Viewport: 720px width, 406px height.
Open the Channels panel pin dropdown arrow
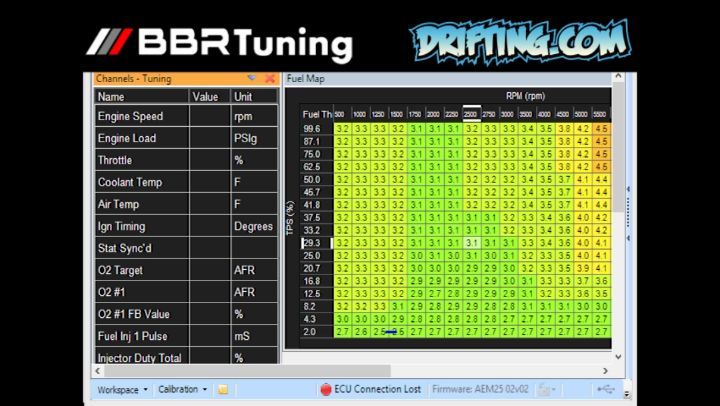(x=252, y=78)
